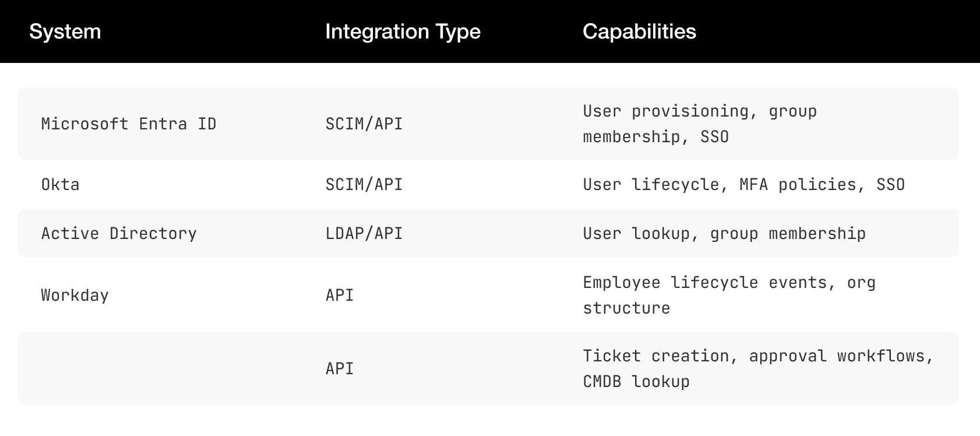The width and height of the screenshot is (980, 436).
Task: Select 'User provisioning, group membership, SSO' text
Action: pos(700,124)
